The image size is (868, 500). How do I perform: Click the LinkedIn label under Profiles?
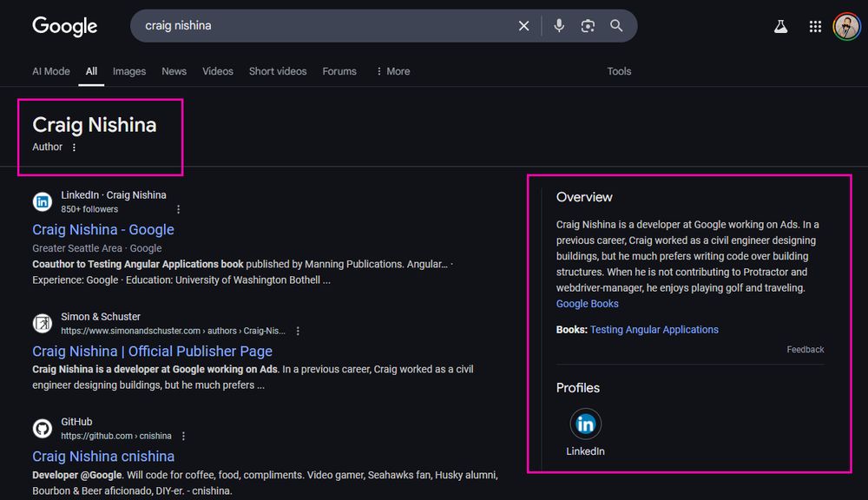(585, 452)
